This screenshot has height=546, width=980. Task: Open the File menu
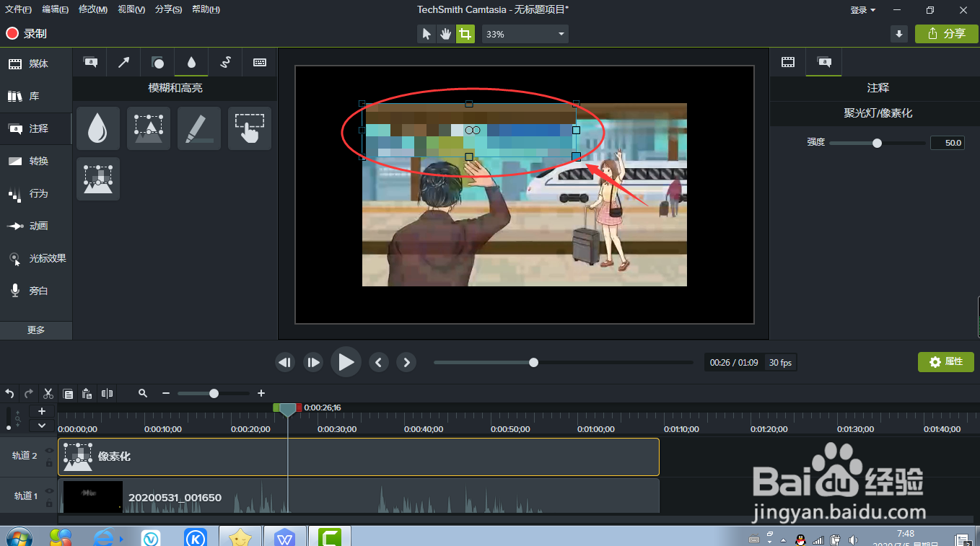[19, 9]
